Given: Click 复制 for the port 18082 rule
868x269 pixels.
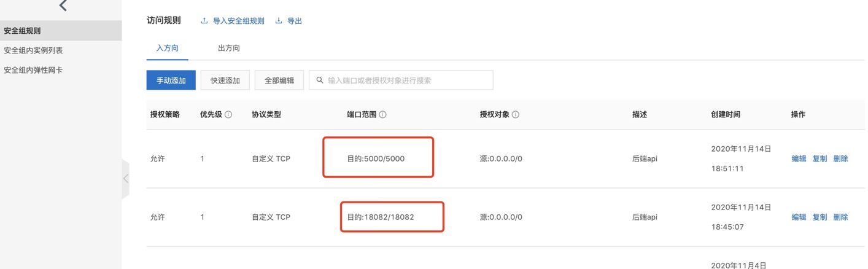Looking at the screenshot, I should coord(820,217).
